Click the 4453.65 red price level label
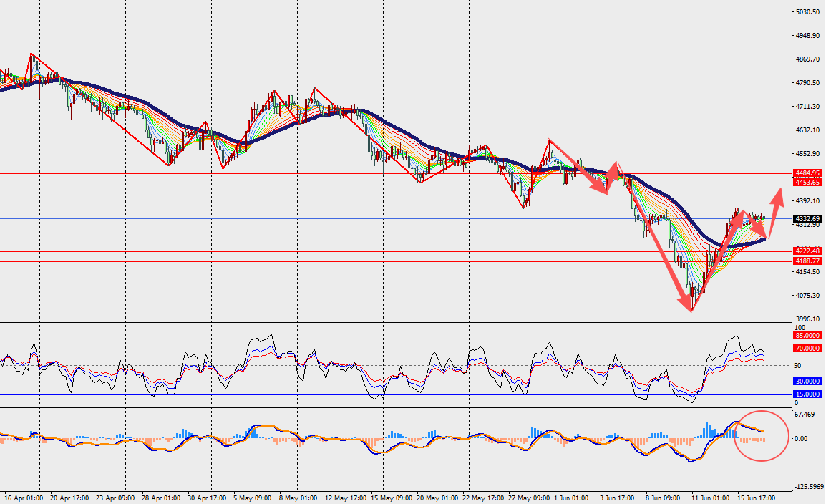The width and height of the screenshot is (826, 504). point(807,183)
